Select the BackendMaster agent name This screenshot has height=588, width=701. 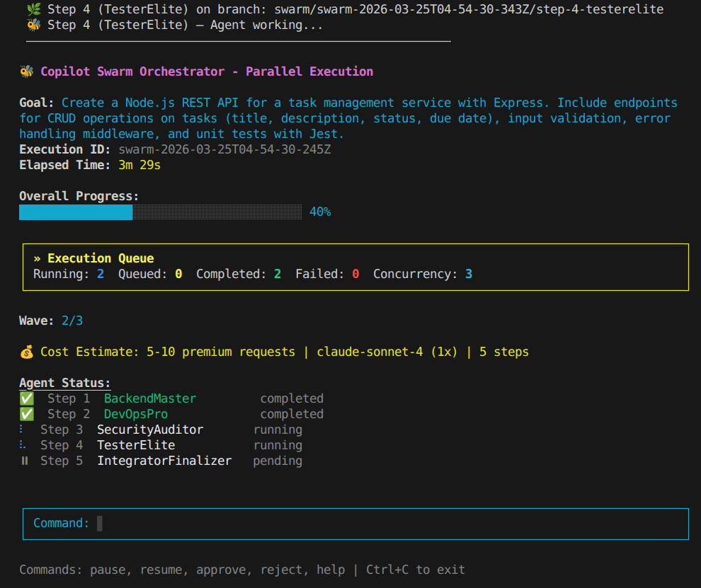pos(149,398)
